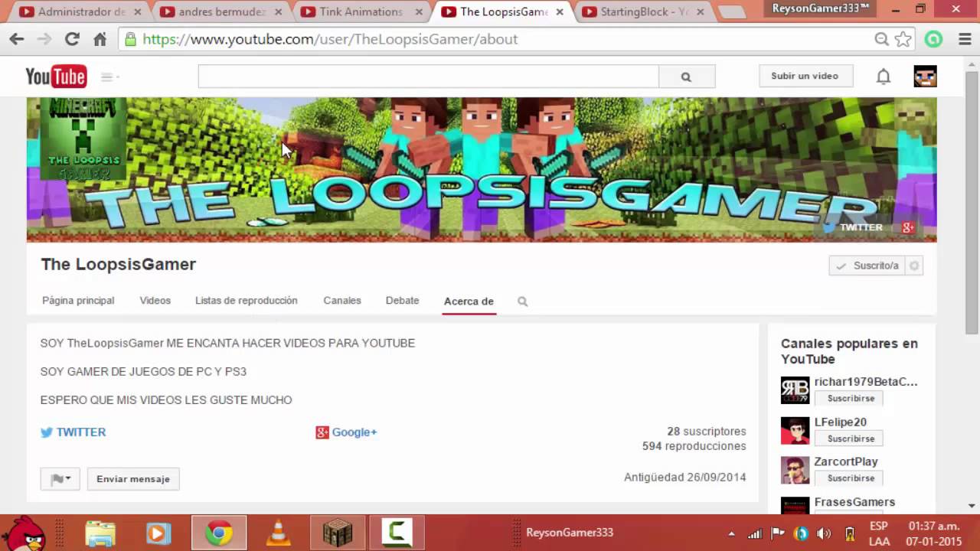Open the account avatar menu
Viewport: 980px width, 551px height.
coord(925,76)
